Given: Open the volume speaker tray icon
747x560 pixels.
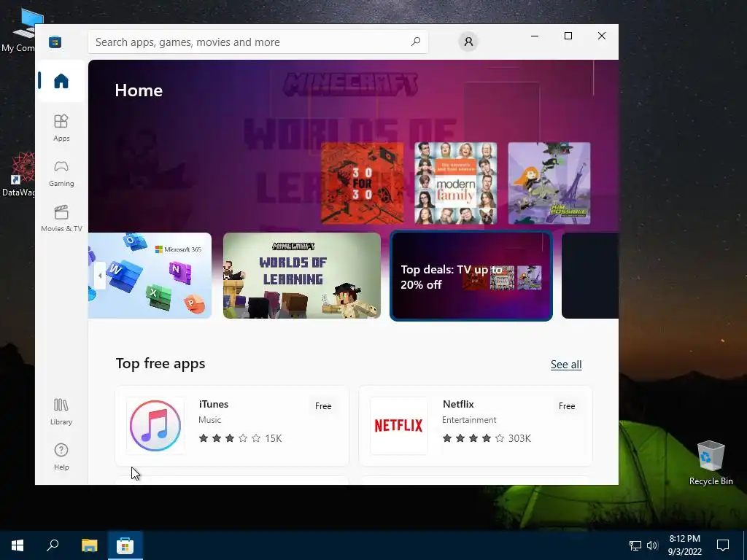Looking at the screenshot, I should click(651, 545).
